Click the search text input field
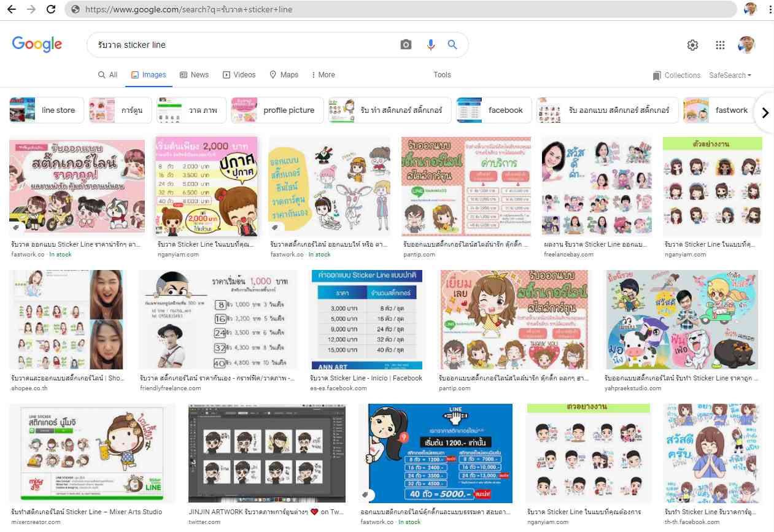The width and height of the screenshot is (774, 532). [239, 45]
